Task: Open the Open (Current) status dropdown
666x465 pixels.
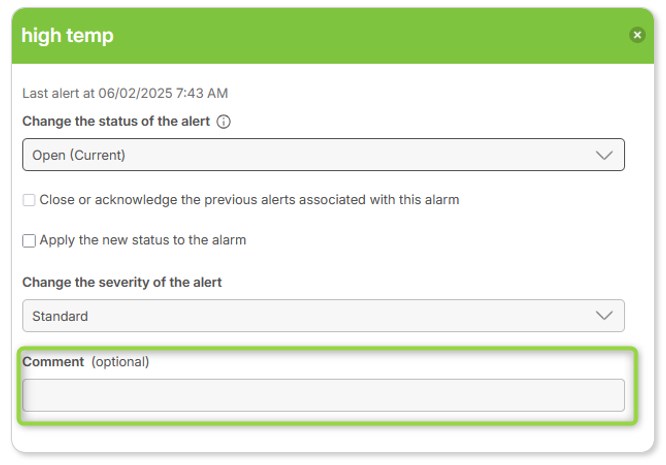Action: point(323,155)
